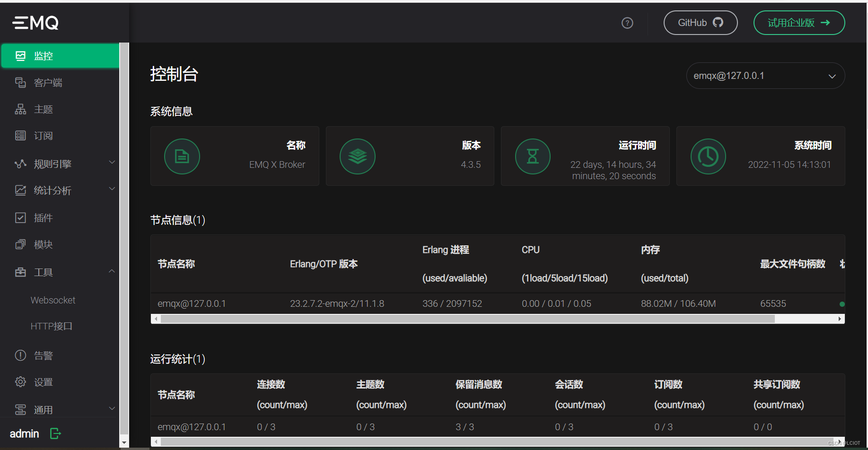
Task: Click the hourglass icon in 运行时间 card
Action: tap(533, 156)
